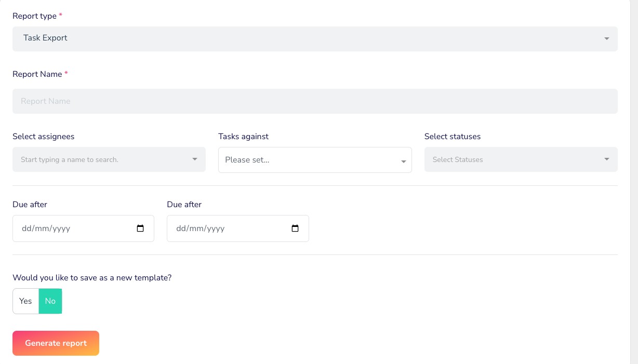638x364 pixels.
Task: Click the first Due after dd/mm/yyyy text
Action: coord(46,228)
